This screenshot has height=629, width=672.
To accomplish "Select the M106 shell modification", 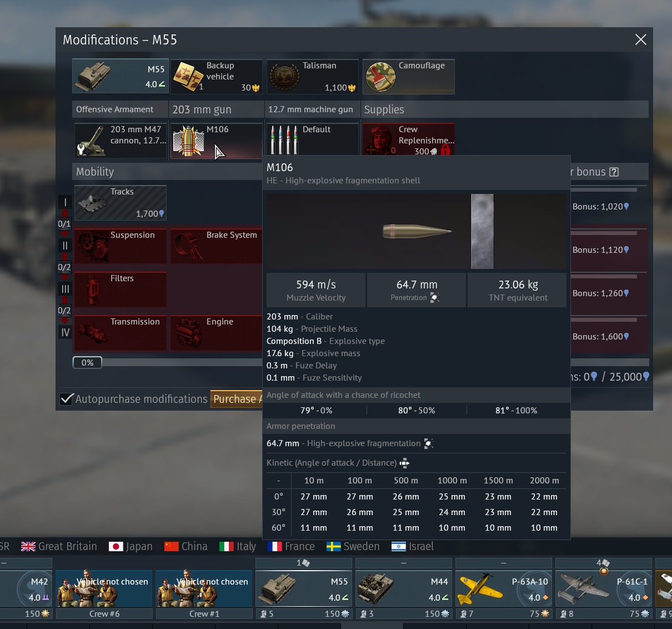I will click(x=217, y=141).
